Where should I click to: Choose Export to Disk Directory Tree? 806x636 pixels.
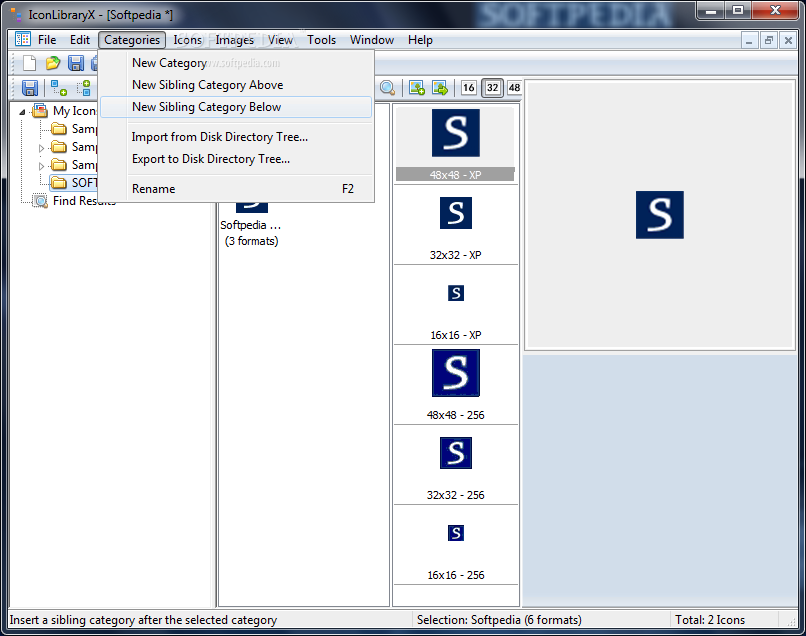pos(236,159)
